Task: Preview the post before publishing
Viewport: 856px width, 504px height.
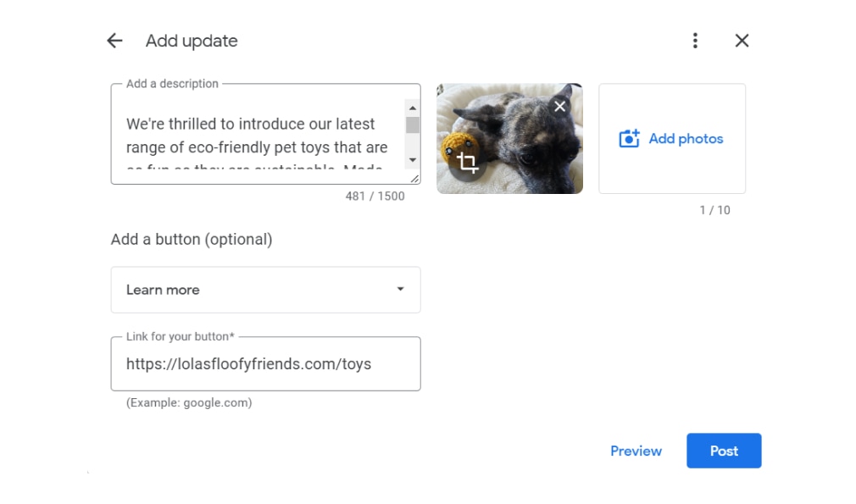Action: coord(636,451)
